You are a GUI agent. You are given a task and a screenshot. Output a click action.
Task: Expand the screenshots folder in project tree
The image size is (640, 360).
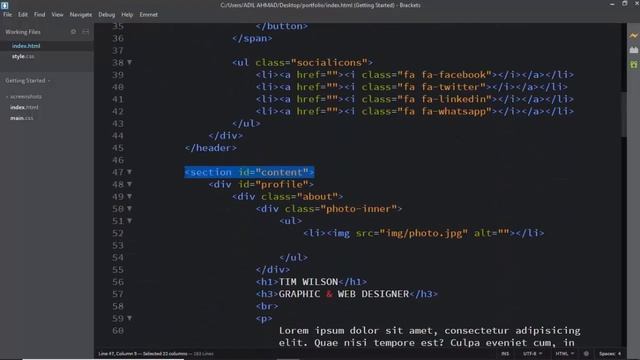pos(24,97)
